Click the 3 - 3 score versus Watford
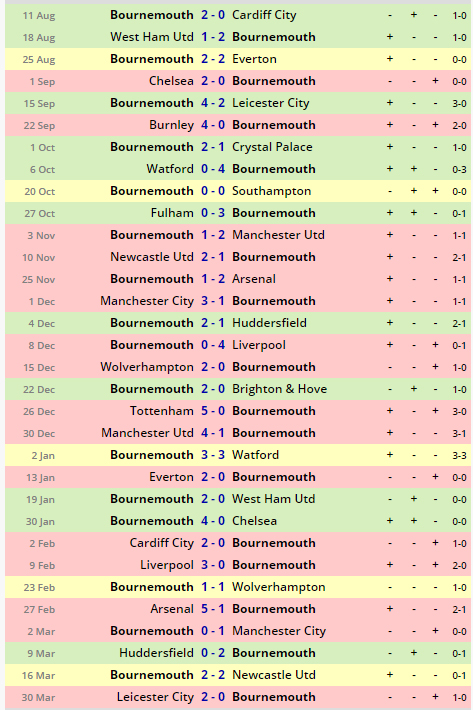Viewport: 473px width, 710px height. pos(213,455)
